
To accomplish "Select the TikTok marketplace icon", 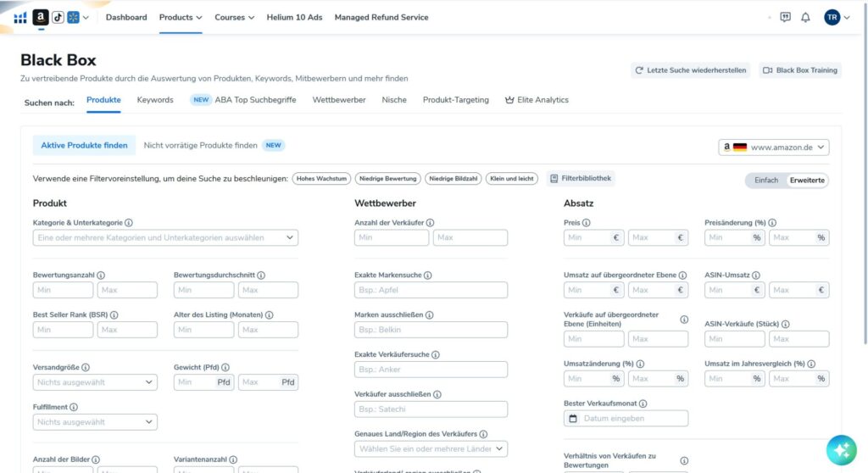I will [58, 17].
